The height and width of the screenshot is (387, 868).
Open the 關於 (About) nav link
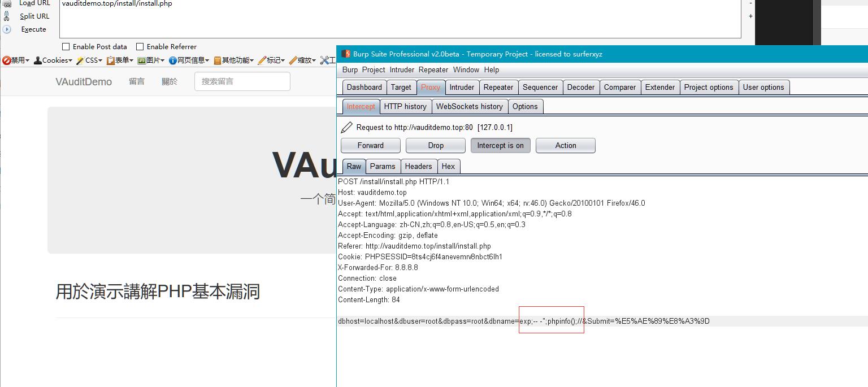click(170, 82)
